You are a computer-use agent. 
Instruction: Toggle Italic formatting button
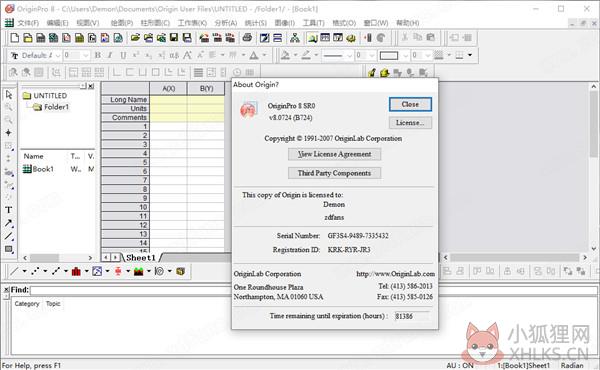[110, 55]
